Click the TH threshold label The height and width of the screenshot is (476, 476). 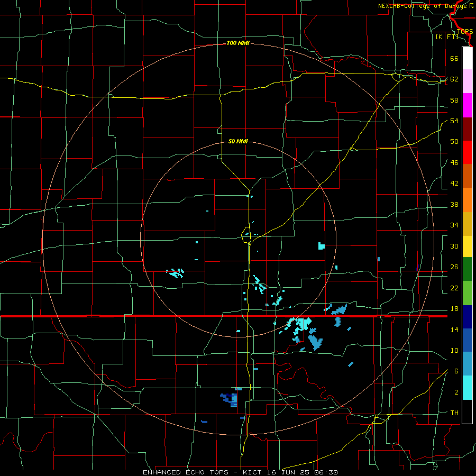pos(454,413)
